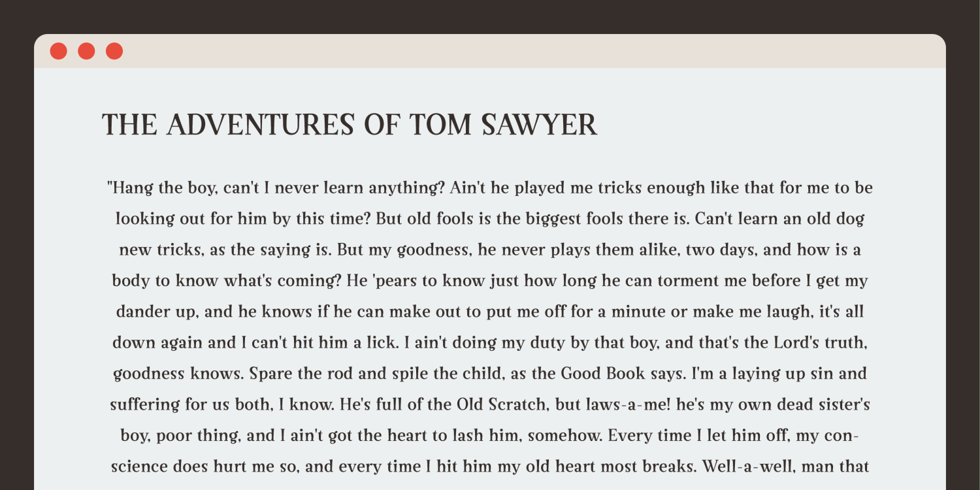This screenshot has height=490, width=980.
Task: Click the empty beige title bar area
Action: click(523, 51)
